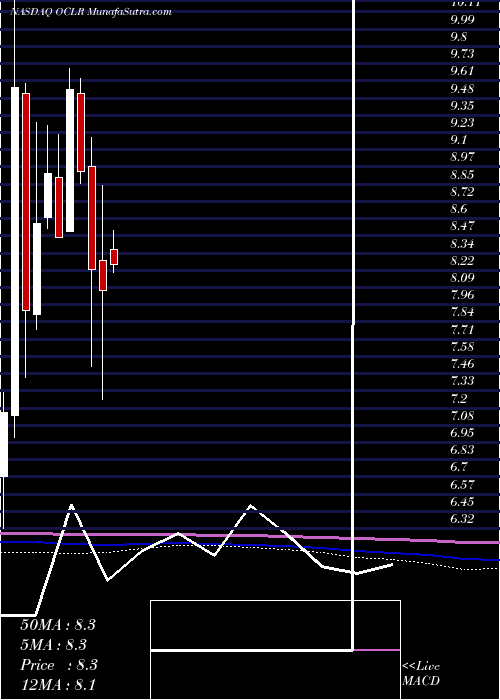
Task: Click the 7.2 price axis label
Action: tap(458, 398)
